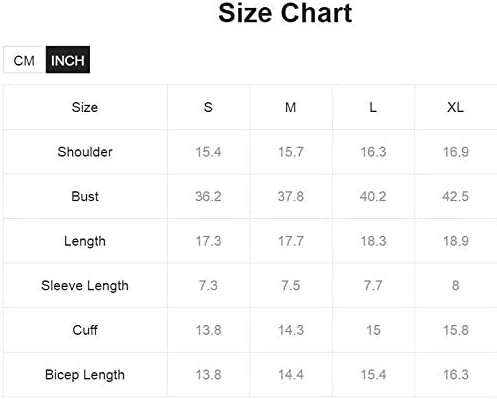Select the Cuff row label
This screenshot has width=497, height=399.
tap(85, 330)
